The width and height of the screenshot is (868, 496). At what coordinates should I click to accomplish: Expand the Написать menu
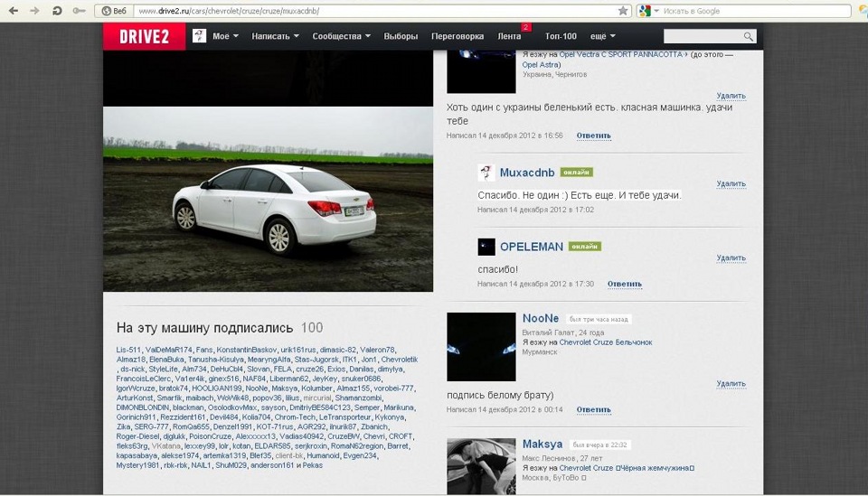[275, 36]
